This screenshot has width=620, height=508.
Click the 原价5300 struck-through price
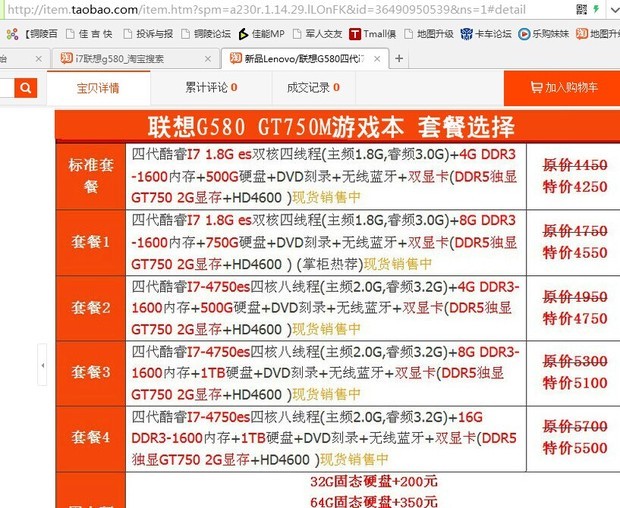[x=575, y=361]
